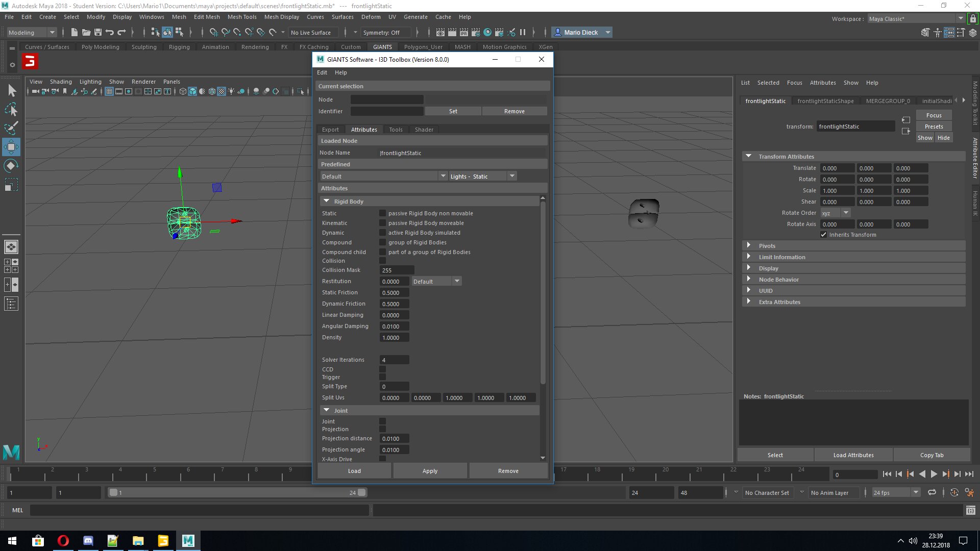Click the MEL command line input
This screenshot has width=980, height=551.
pyautogui.click(x=199, y=510)
